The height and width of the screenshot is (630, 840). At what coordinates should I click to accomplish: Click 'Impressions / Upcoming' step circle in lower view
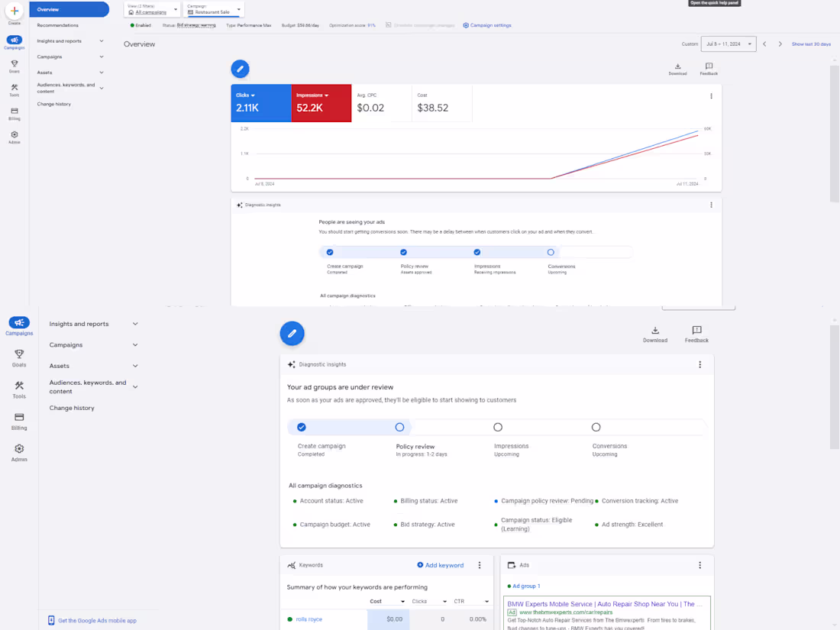[498, 427]
